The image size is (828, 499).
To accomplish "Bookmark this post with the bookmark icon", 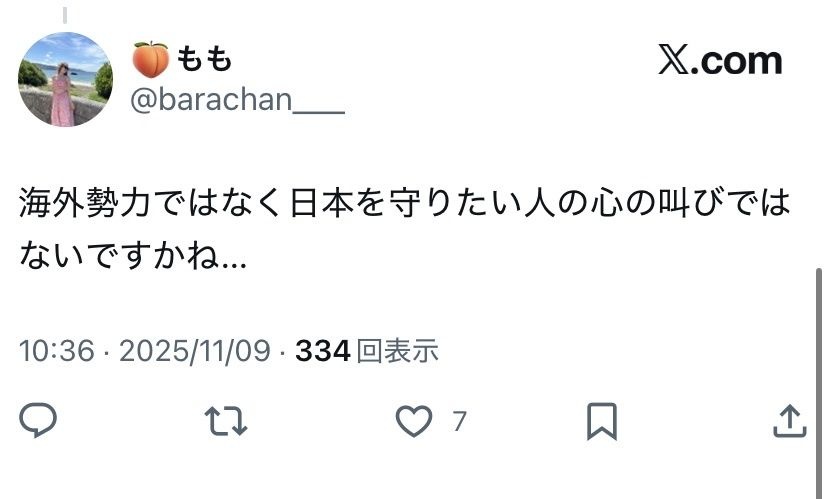I will pyautogui.click(x=602, y=421).
